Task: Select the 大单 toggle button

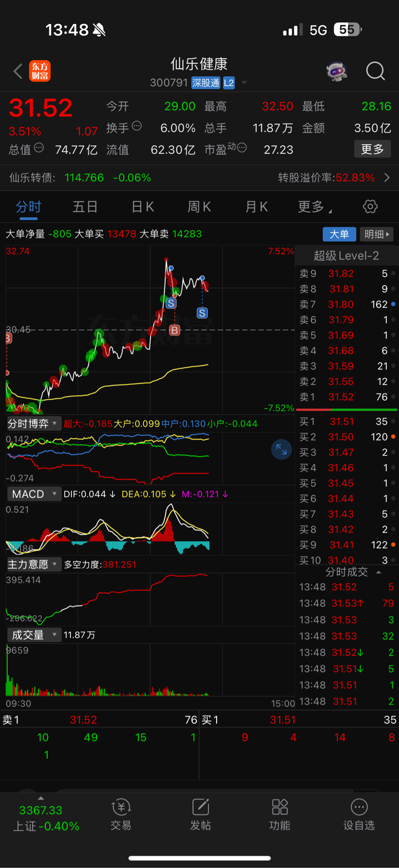Action: [x=339, y=235]
